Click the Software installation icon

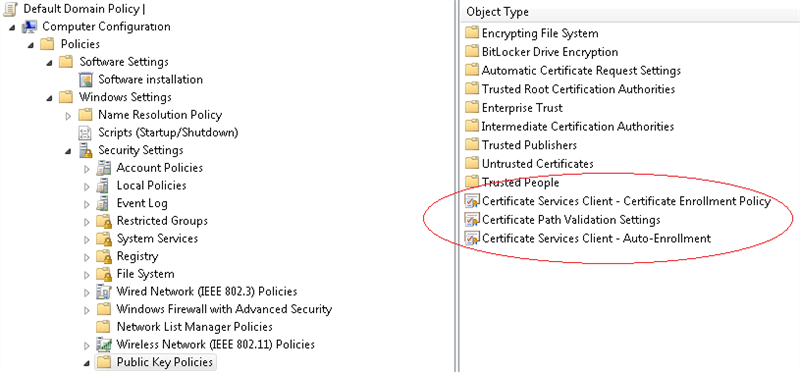[85, 80]
